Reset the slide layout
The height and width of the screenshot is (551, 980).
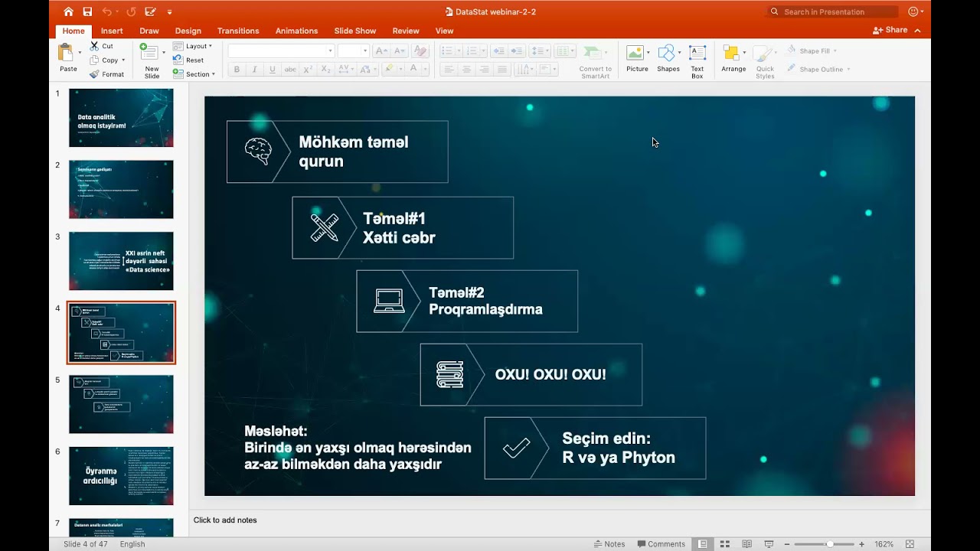[188, 60]
